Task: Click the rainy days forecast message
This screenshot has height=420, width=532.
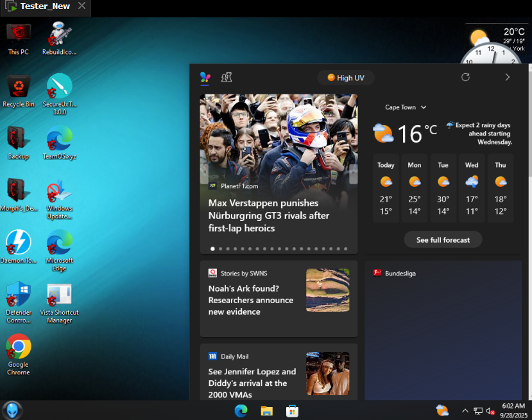Action: [x=479, y=134]
